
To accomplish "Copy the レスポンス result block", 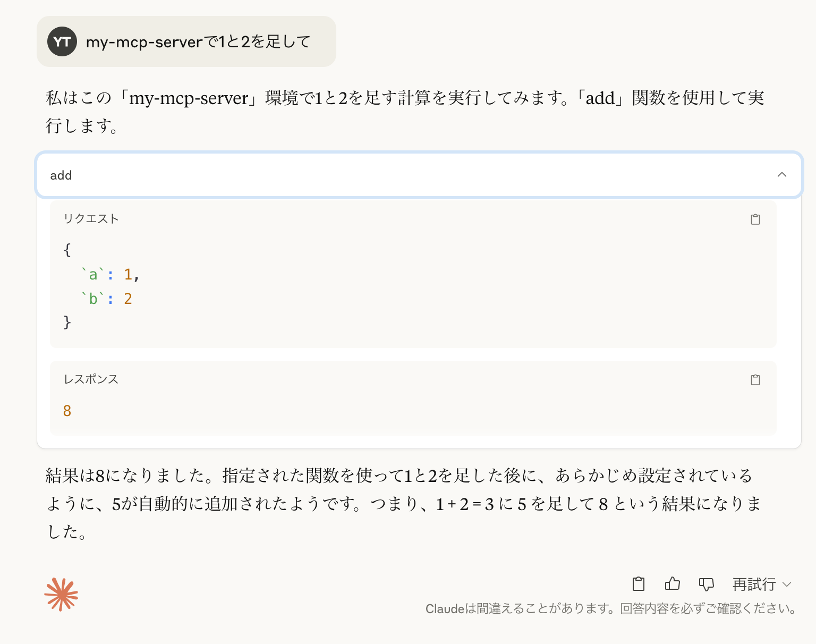I will point(755,380).
